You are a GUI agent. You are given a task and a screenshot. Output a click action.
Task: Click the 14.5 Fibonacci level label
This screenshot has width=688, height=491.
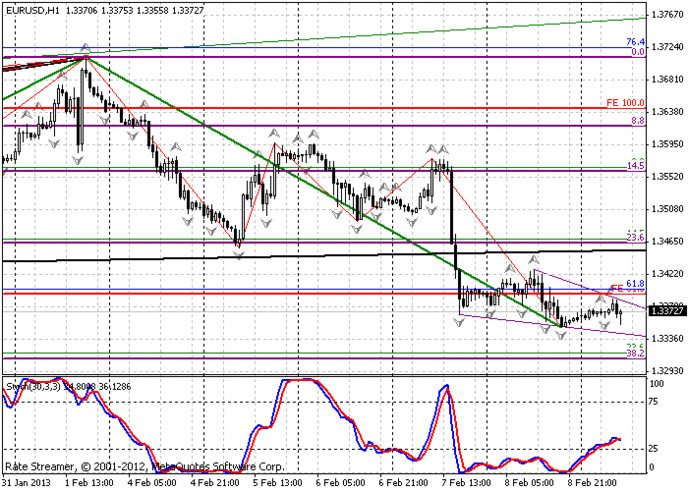(x=634, y=166)
